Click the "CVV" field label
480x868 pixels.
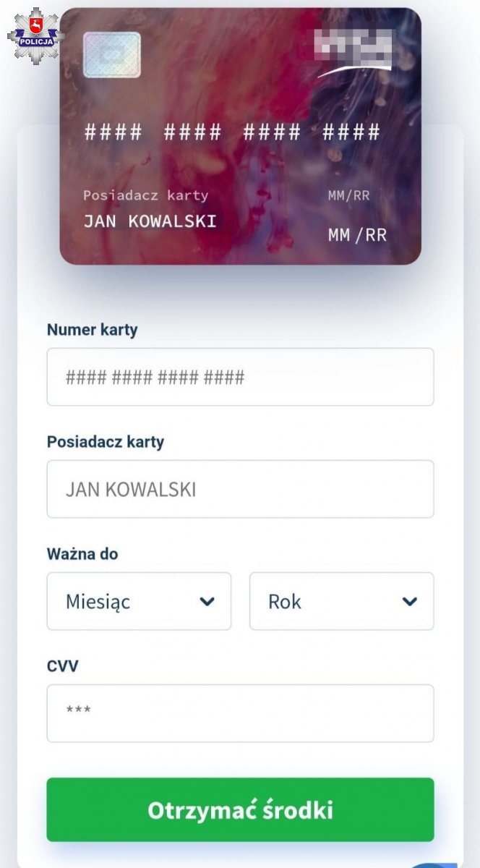click(x=62, y=666)
